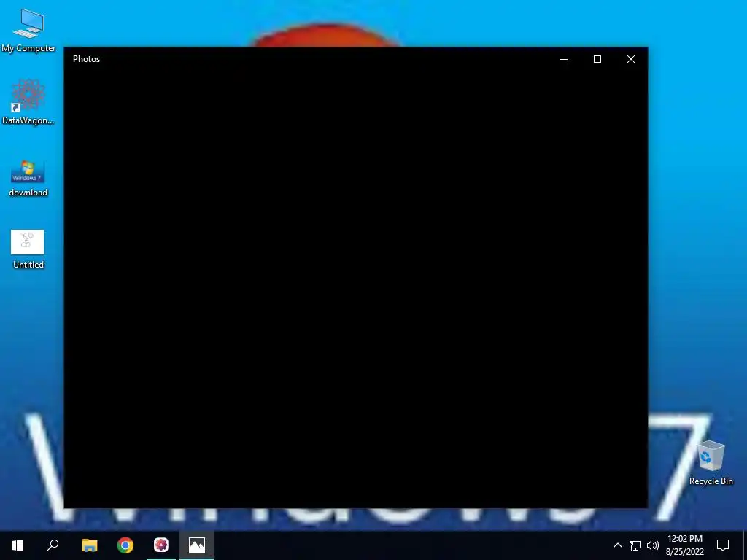This screenshot has height=560, width=747.
Task: Open the pink flower app on taskbar
Action: coord(161,545)
